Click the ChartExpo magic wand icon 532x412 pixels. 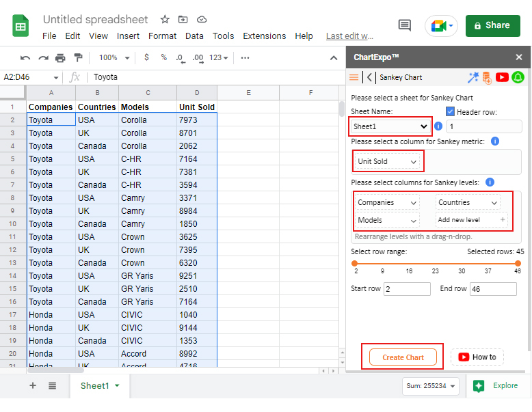(473, 77)
